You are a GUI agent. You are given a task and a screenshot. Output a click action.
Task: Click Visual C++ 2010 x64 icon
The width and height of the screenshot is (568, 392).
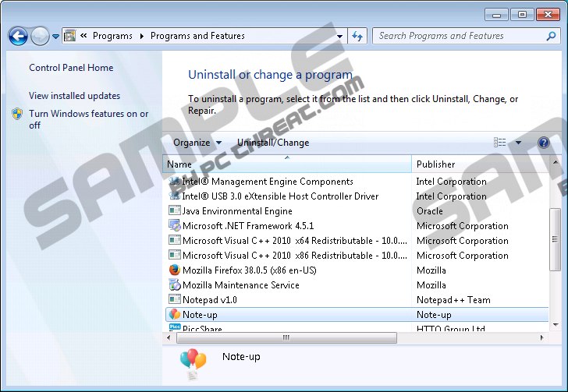(x=175, y=240)
